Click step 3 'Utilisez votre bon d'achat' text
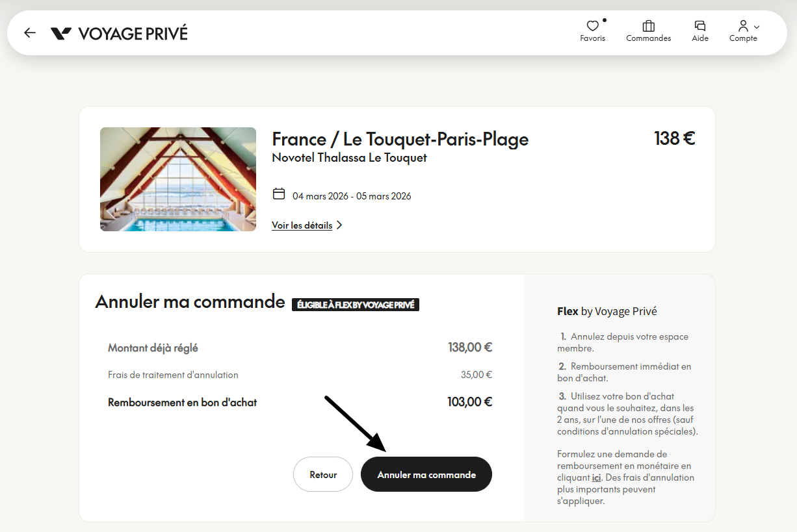This screenshot has width=797, height=532. tap(627, 414)
